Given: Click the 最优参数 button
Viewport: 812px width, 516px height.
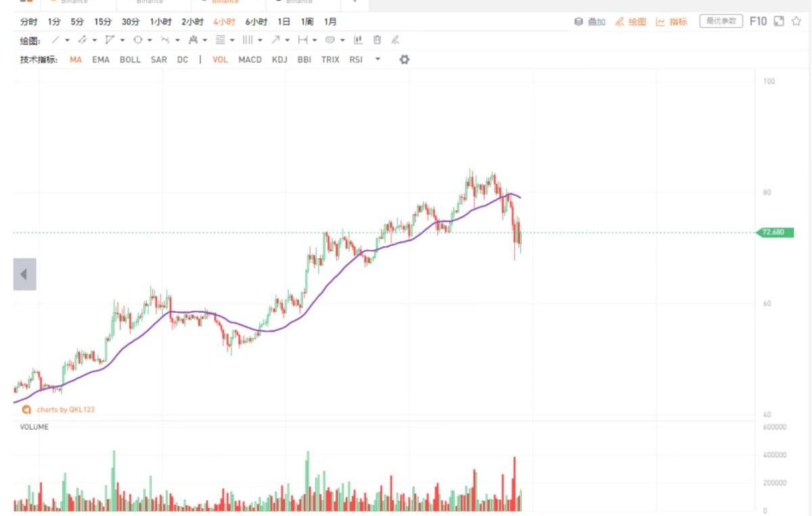Looking at the screenshot, I should tap(721, 22).
